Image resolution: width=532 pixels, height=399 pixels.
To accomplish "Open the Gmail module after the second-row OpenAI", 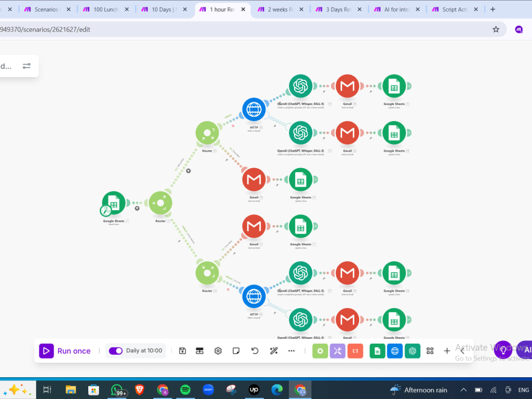I will click(x=347, y=133).
